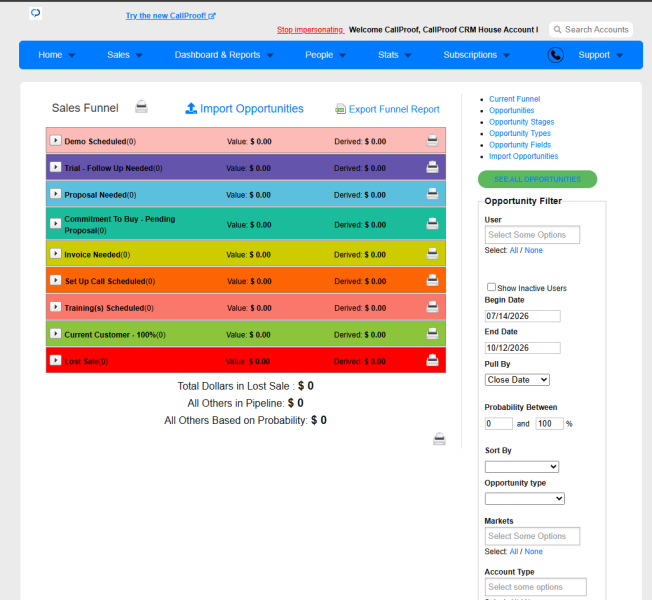The height and width of the screenshot is (600, 652).
Task: Click the Import Opportunities header link
Action: 252,109
